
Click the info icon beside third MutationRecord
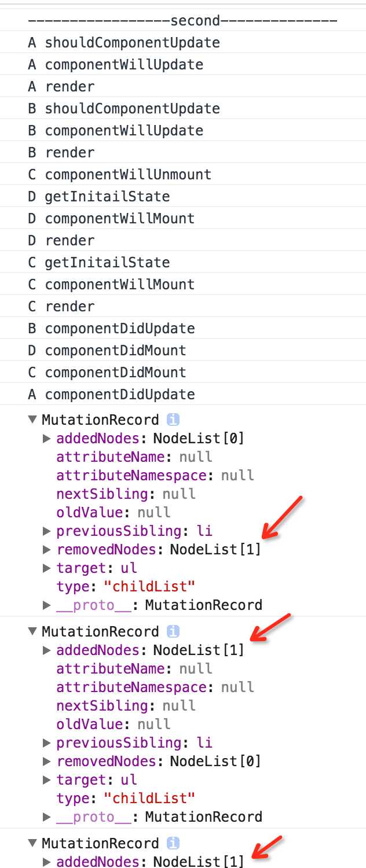pos(173,843)
